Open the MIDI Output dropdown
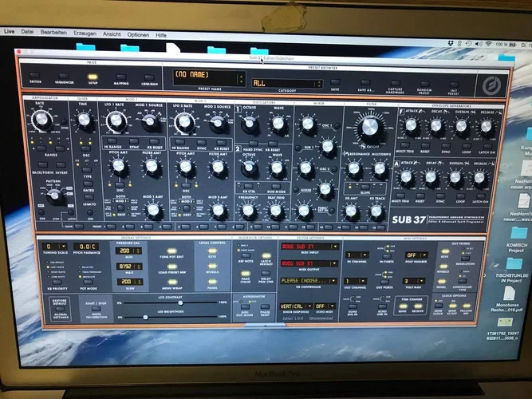532x399 pixels. pyautogui.click(x=309, y=263)
